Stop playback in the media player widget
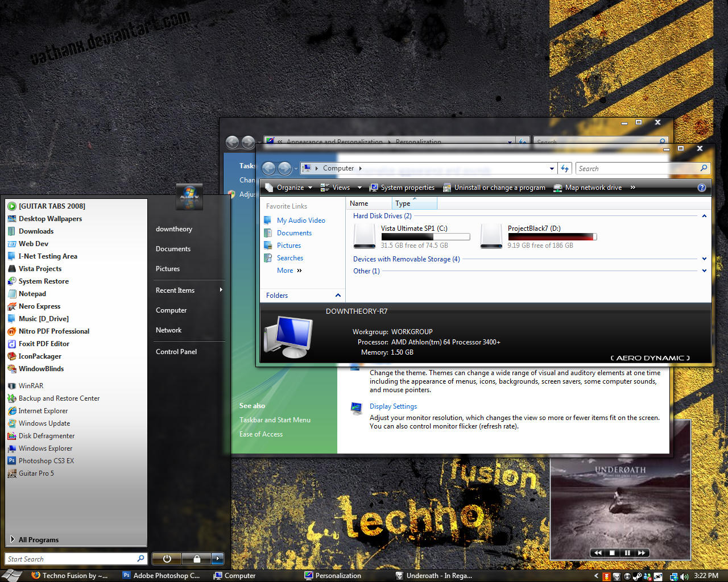The width and height of the screenshot is (728, 582). click(612, 552)
